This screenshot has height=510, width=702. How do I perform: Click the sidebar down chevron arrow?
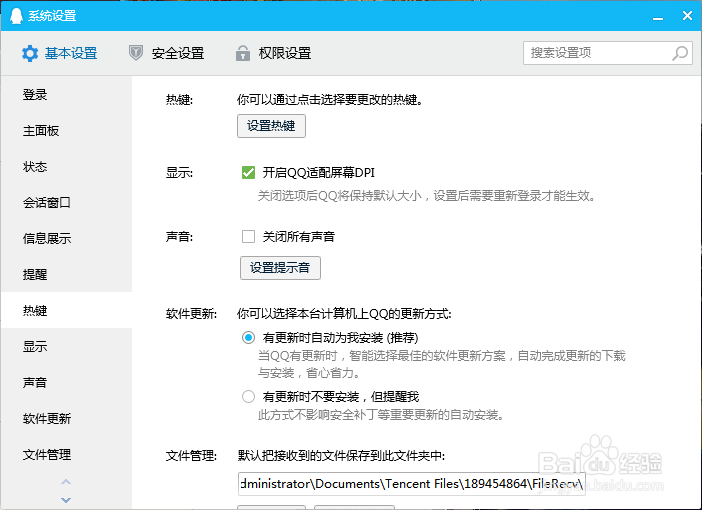(66, 500)
